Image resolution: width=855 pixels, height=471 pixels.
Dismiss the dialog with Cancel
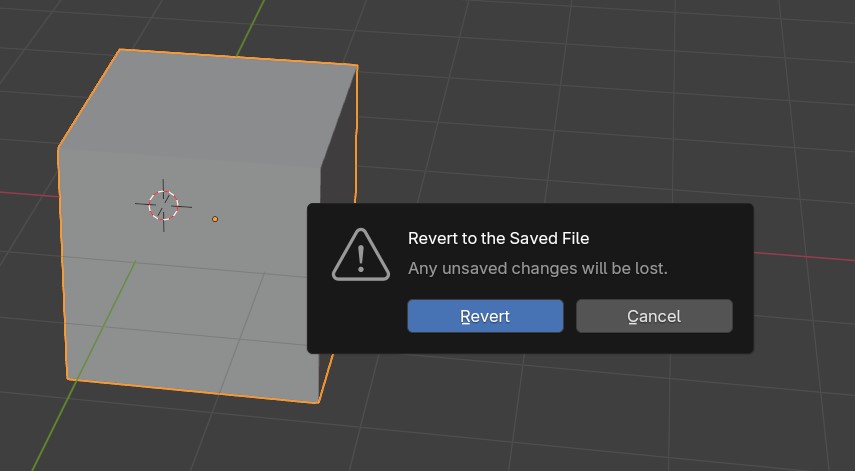pos(654,316)
